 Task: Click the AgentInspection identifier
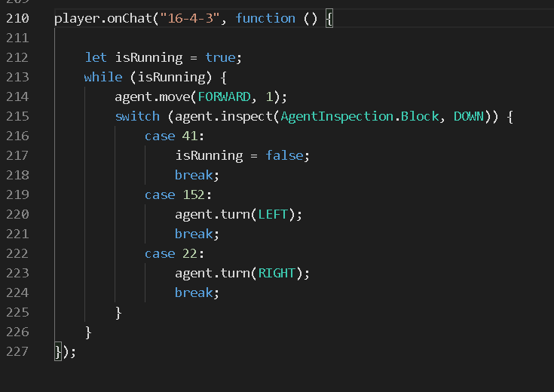pyautogui.click(x=337, y=116)
